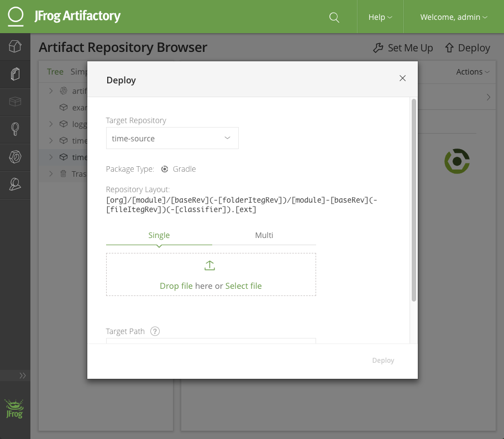Open the Admin user sidebar icon
This screenshot has height=439, width=504.
[15, 184]
